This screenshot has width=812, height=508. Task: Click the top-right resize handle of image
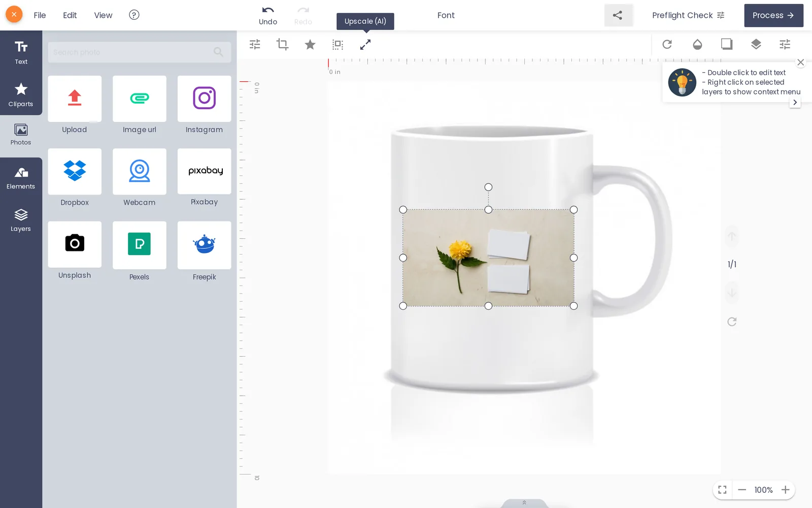[574, 209]
